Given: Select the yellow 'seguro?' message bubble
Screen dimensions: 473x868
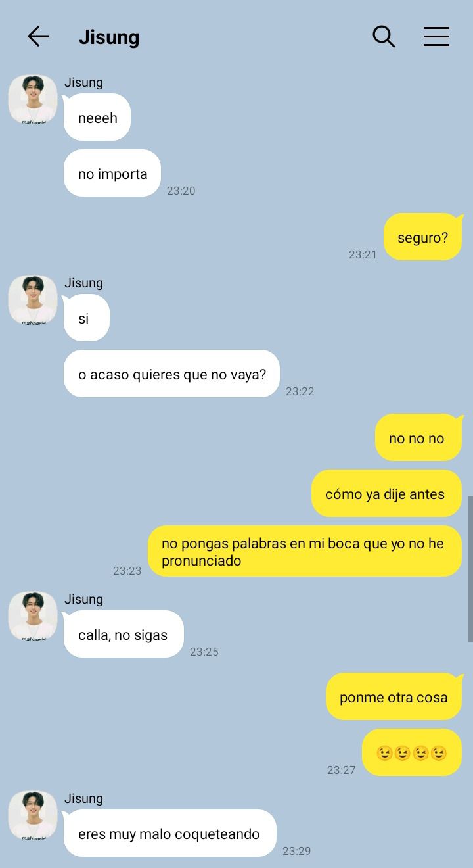Looking at the screenshot, I should (423, 237).
